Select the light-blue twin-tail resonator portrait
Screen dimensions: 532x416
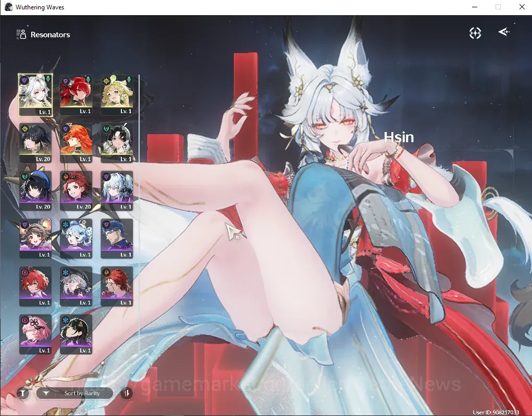(x=117, y=191)
